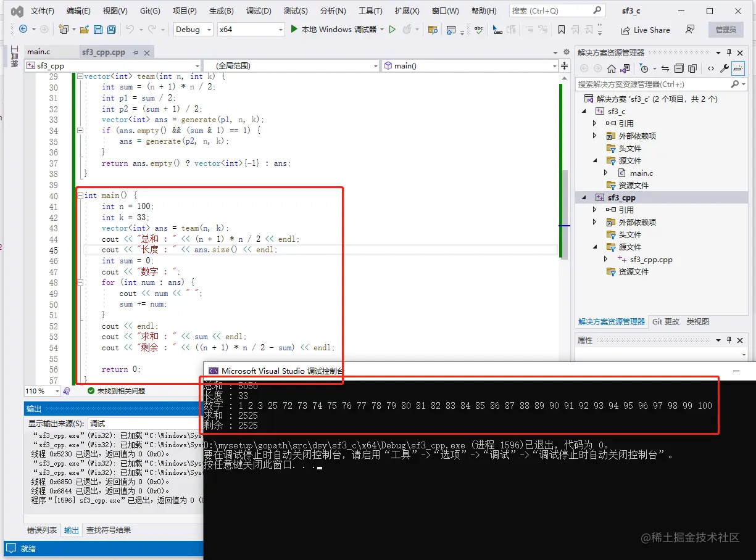Click the editor settings gear above the code
This screenshot has width=756, height=560.
click(x=566, y=52)
